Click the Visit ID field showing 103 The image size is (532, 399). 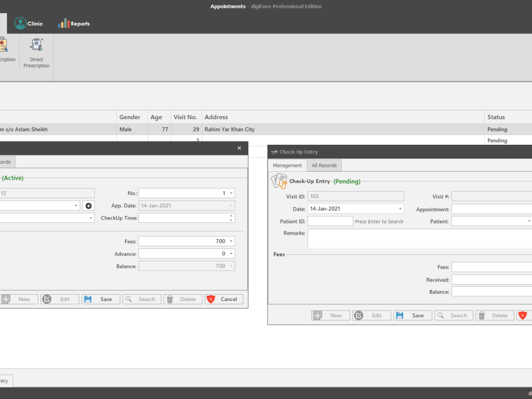[355, 196]
